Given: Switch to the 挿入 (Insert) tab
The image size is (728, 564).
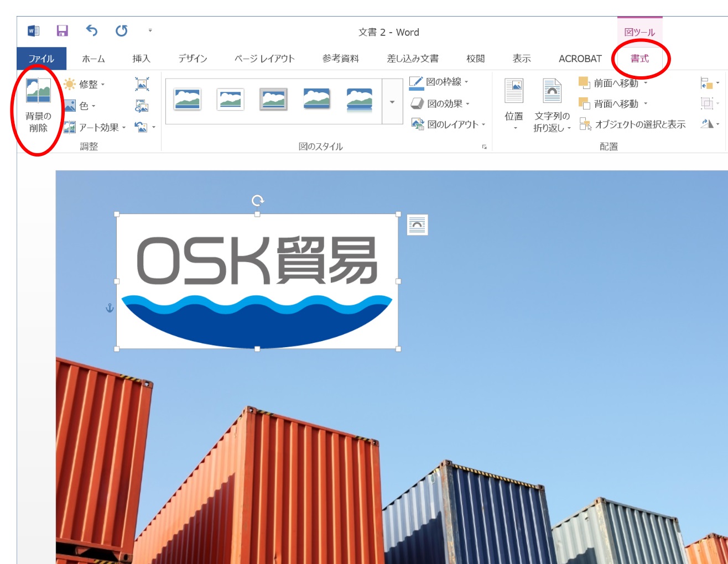Looking at the screenshot, I should coord(141,59).
